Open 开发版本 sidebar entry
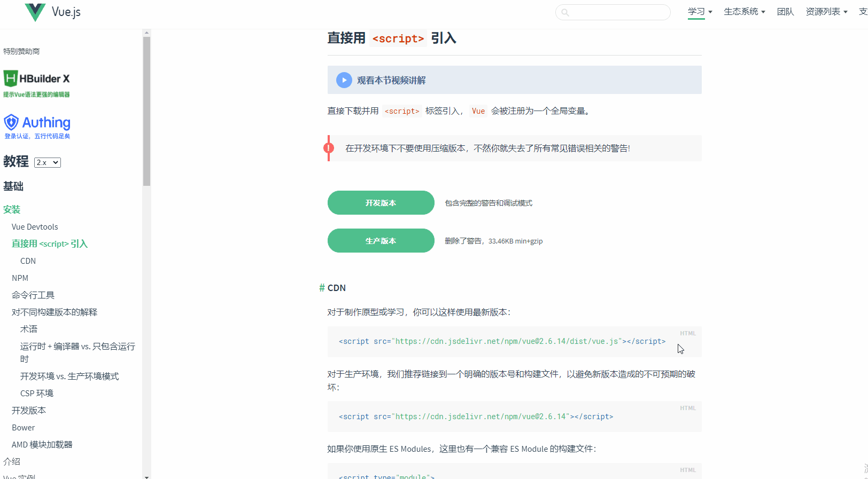The width and height of the screenshot is (868, 479). [29, 410]
